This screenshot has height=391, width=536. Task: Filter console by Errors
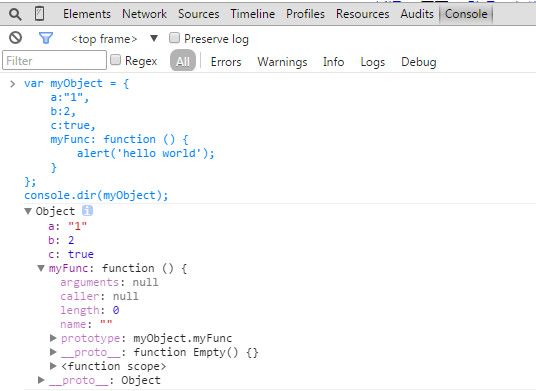(x=226, y=62)
